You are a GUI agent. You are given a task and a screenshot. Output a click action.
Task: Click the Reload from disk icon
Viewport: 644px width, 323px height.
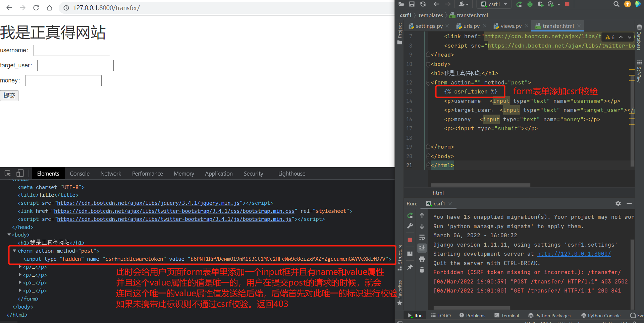[x=423, y=4]
